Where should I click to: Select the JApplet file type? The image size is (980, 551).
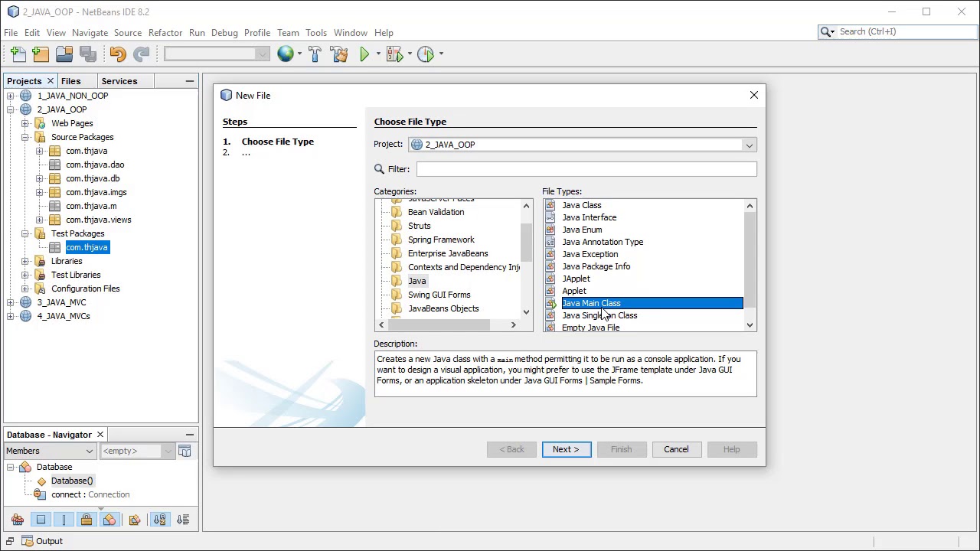click(576, 279)
